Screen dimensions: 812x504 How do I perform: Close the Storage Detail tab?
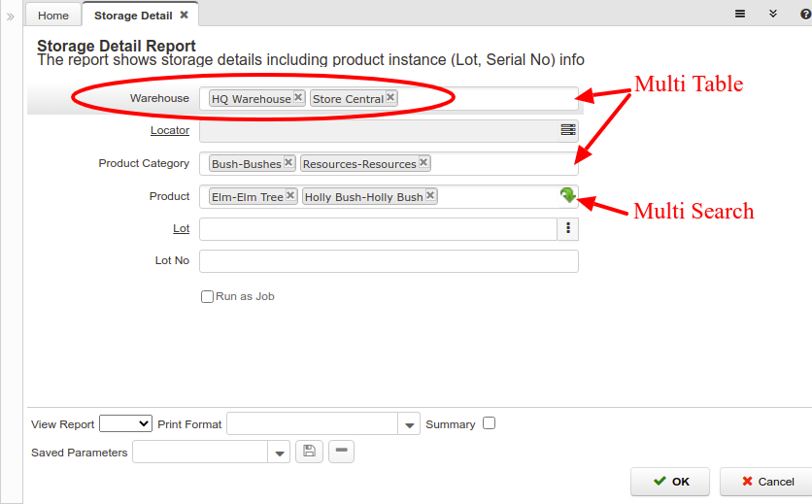184,15
